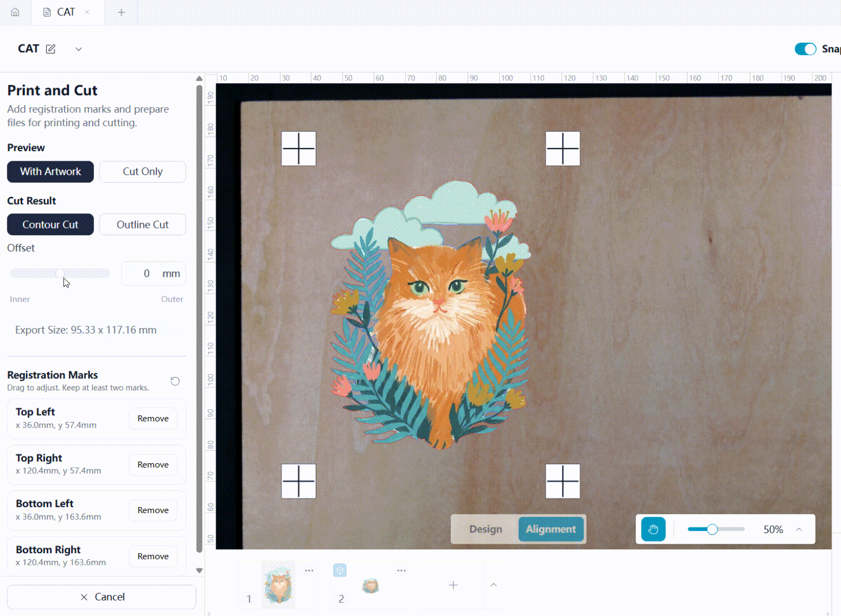841x616 pixels.
Task: Click bottom-left registration mark on canvas
Action: (x=298, y=481)
